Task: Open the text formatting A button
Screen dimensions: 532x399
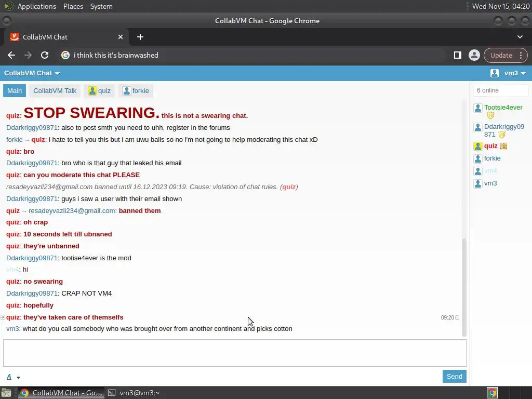Action: pos(9,377)
